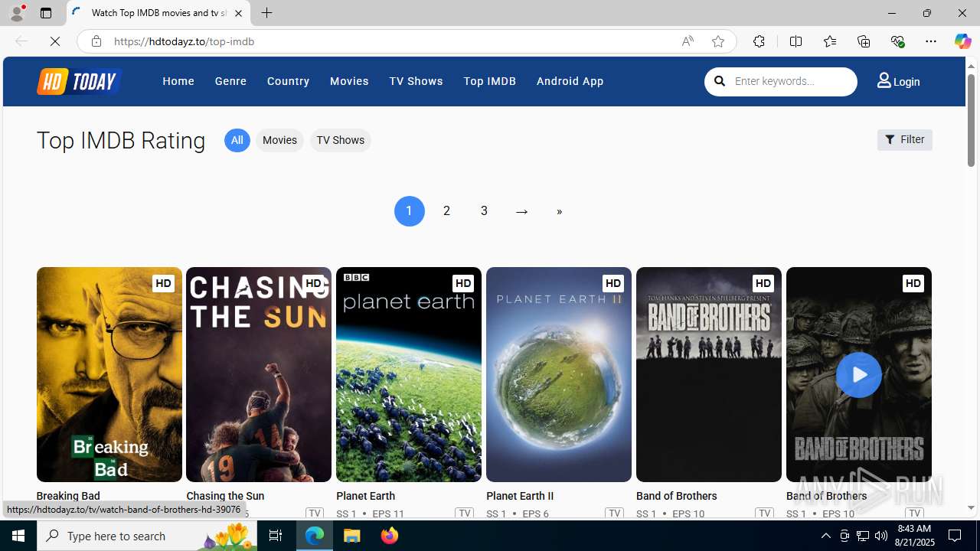980x551 pixels.
Task: Open the Chasing the Sun poster
Action: click(x=259, y=374)
